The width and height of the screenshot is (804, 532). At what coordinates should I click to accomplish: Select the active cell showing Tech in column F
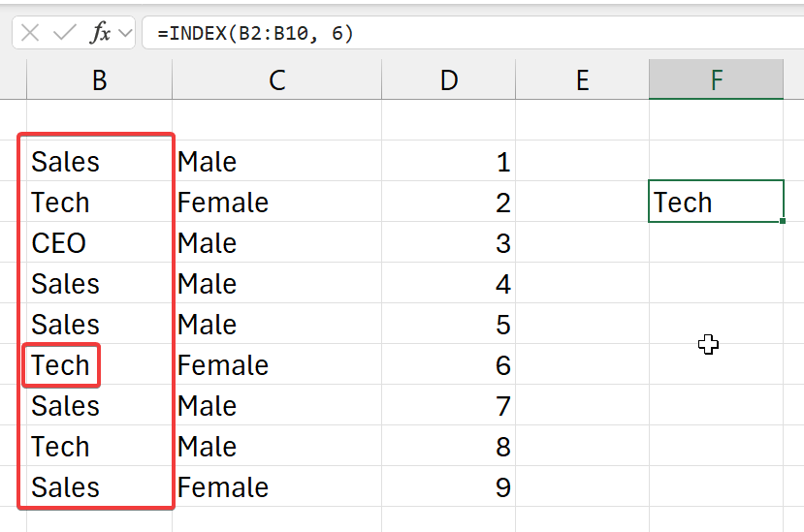(715, 202)
